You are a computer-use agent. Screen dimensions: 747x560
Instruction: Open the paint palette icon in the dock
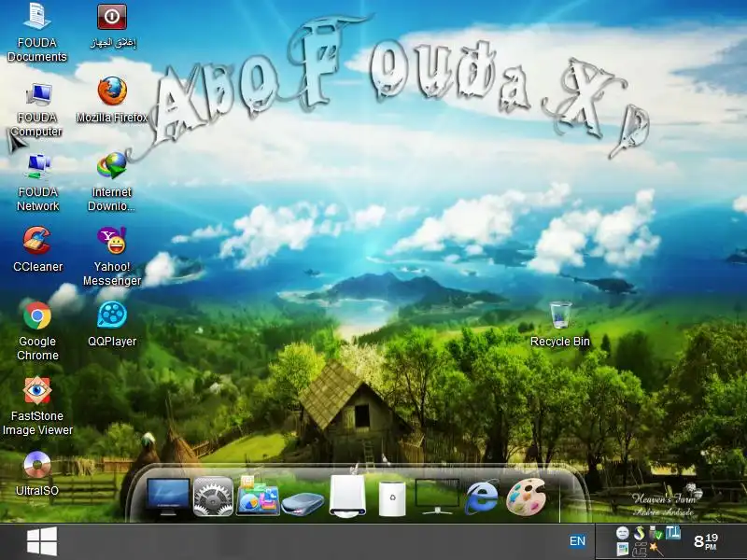click(526, 497)
